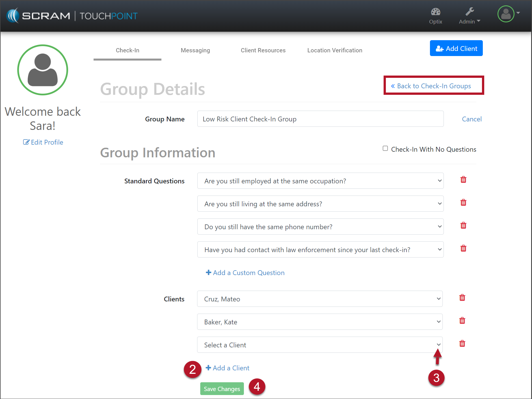Image resolution: width=532 pixels, height=399 pixels.
Task: Enable Check-In With No Questions
Action: (x=385, y=149)
